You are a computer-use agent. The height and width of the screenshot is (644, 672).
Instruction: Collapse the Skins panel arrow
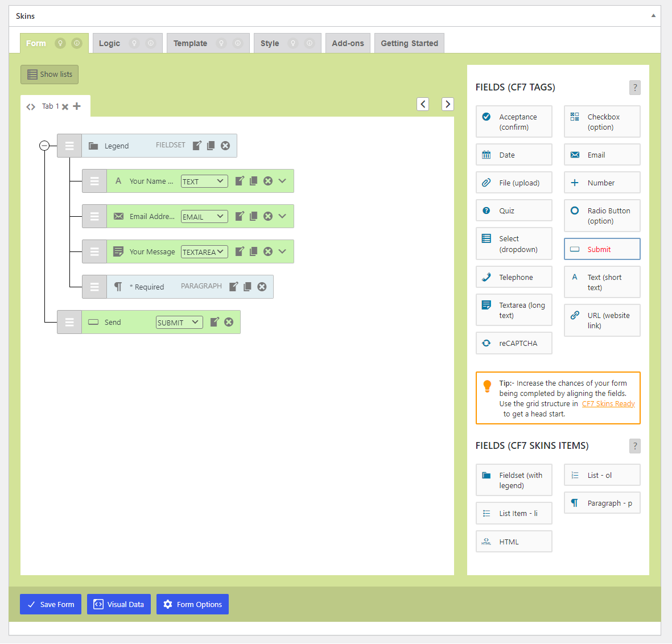[x=653, y=16]
